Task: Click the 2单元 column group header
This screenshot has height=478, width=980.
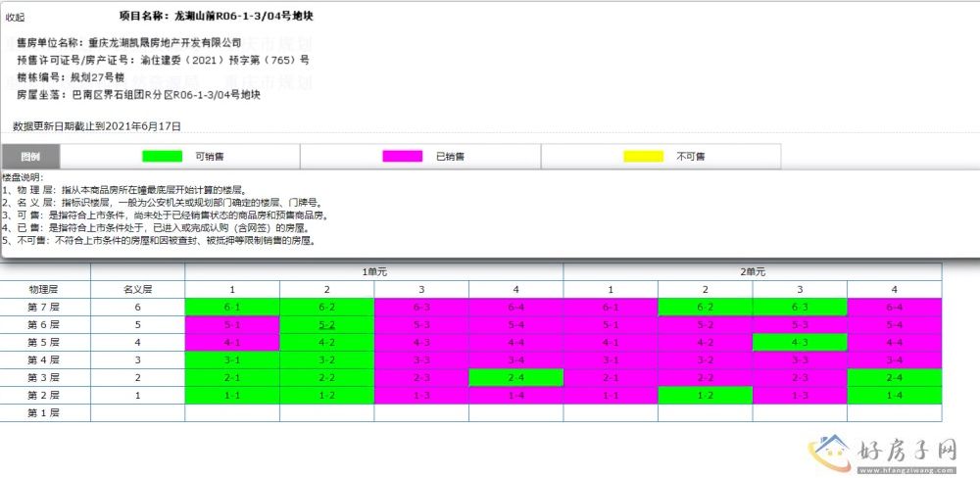Action: coord(753,271)
